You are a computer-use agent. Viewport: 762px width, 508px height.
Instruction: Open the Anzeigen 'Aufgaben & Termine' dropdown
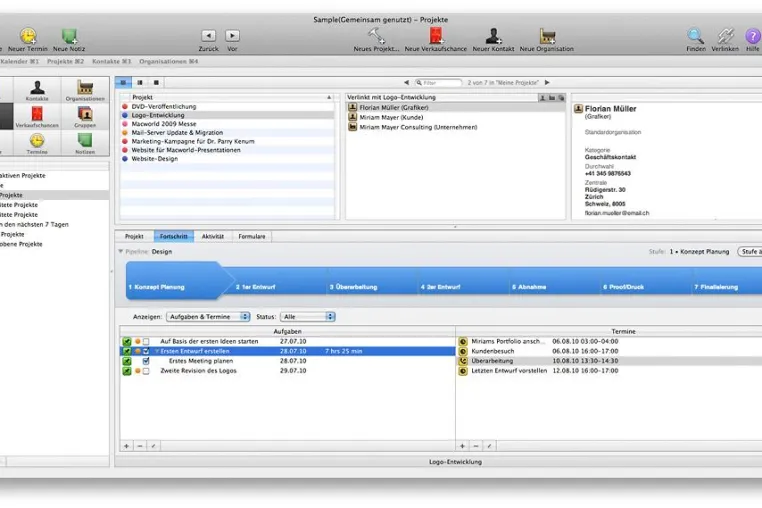[x=208, y=316]
